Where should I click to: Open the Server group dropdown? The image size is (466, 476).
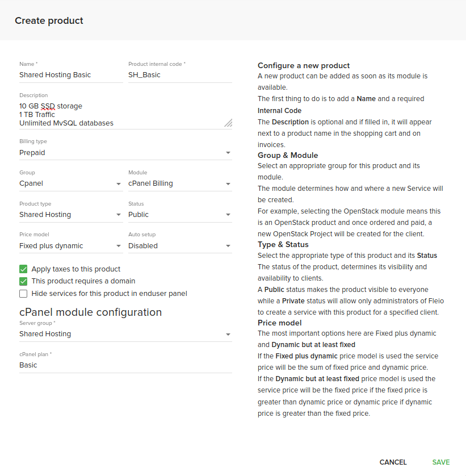[125, 334]
